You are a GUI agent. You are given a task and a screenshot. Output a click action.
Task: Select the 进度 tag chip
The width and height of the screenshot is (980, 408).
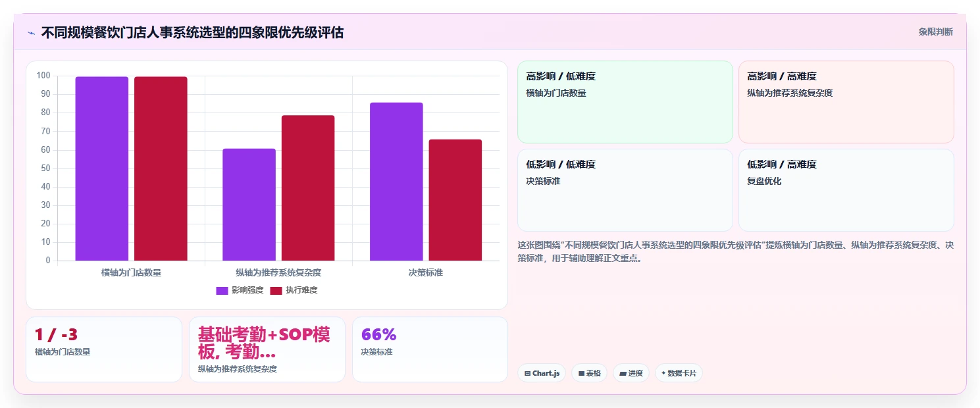[631, 373]
